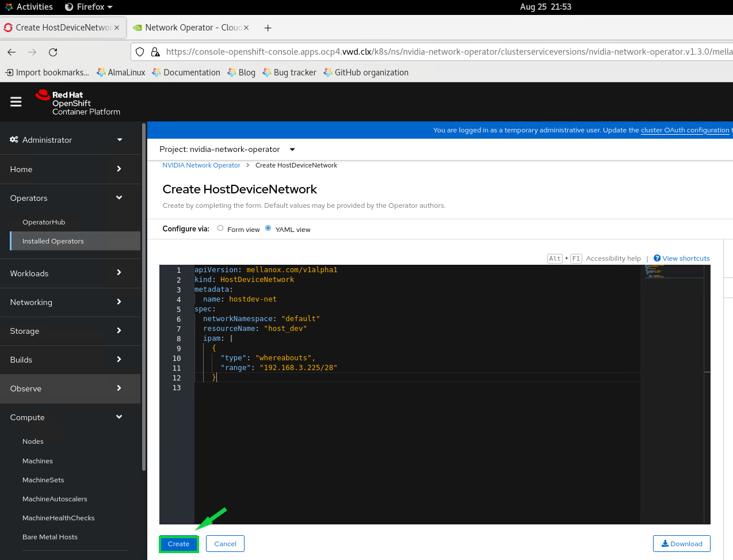
Task: Expand the Observe navigation section
Action: click(70, 388)
